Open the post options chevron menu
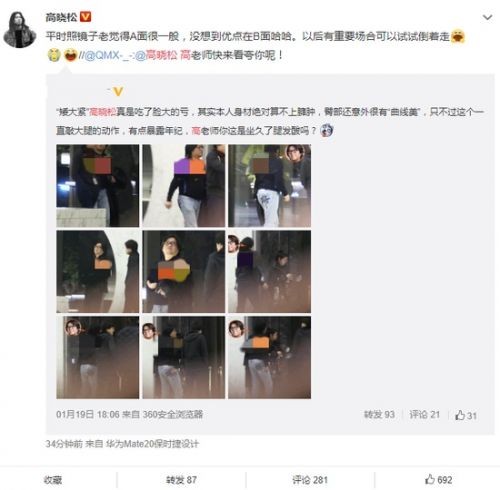500x490 pixels. coord(487,17)
